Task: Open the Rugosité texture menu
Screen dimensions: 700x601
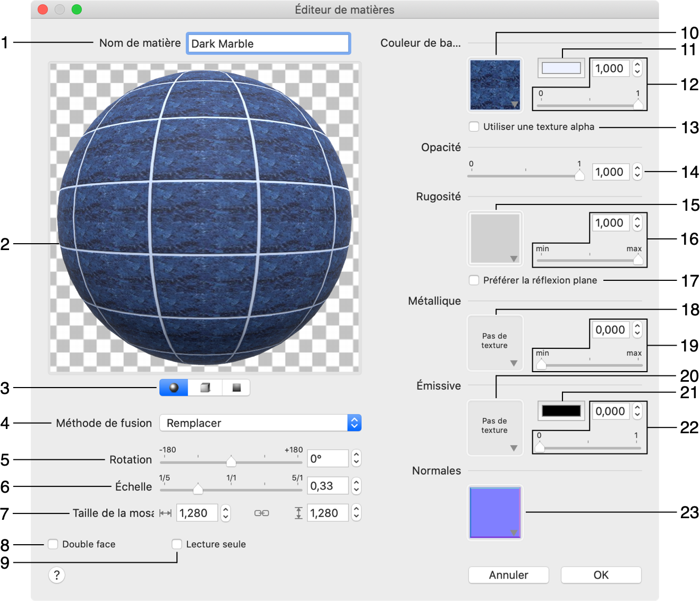Action: click(x=495, y=238)
